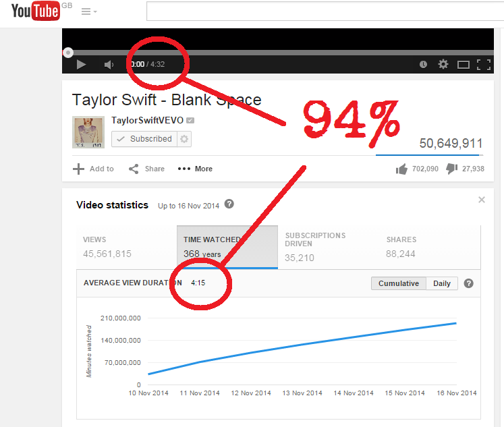Switch to theater mode icon

[x=463, y=65]
